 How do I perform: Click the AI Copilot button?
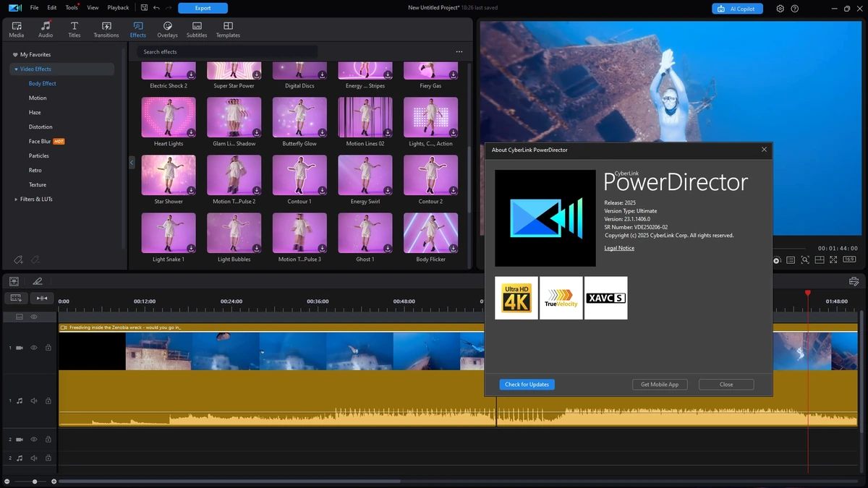pos(738,9)
